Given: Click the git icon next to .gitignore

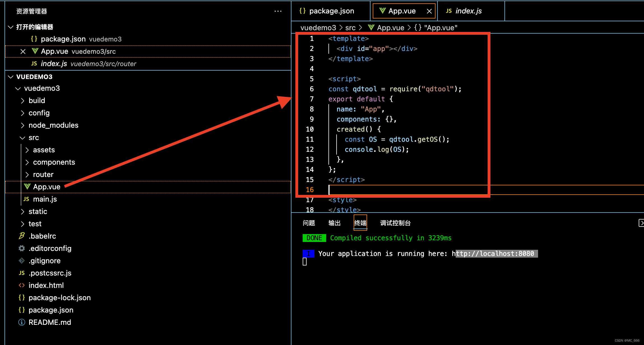Looking at the screenshot, I should point(22,261).
